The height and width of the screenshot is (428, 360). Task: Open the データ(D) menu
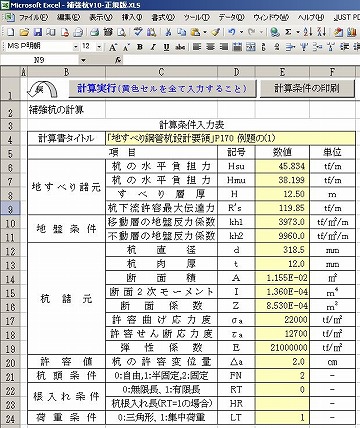click(x=231, y=17)
